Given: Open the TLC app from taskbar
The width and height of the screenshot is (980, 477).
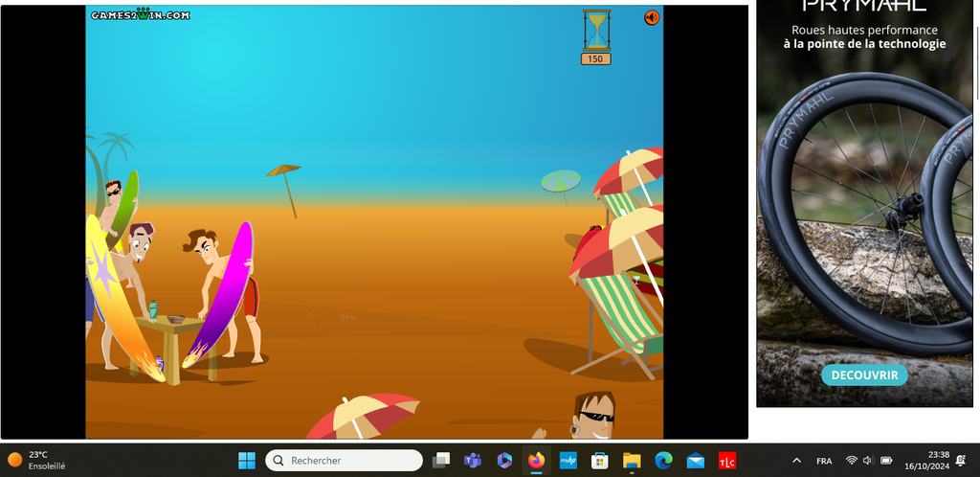Looking at the screenshot, I should point(727,461).
